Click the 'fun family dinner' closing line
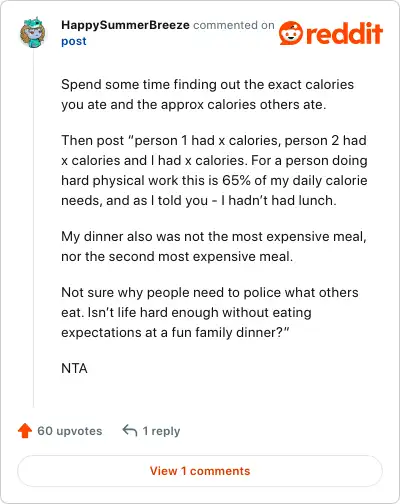The image size is (400, 504). [x=175, y=333]
